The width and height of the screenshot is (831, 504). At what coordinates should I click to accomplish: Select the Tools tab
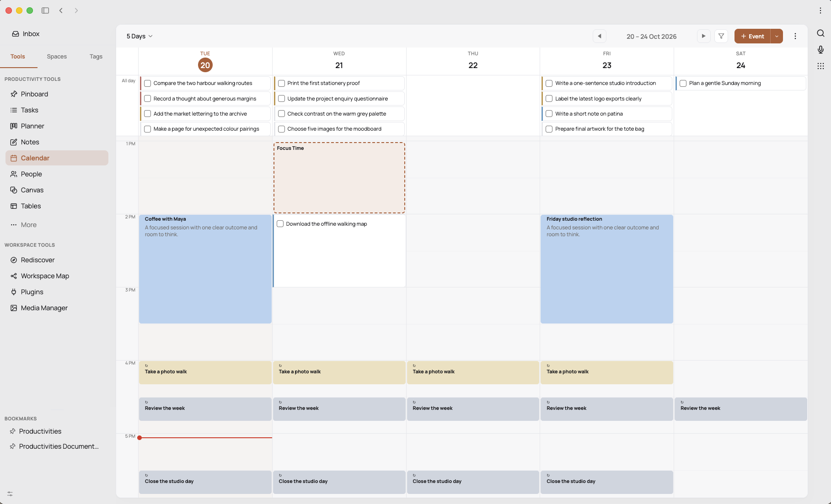[18, 57]
